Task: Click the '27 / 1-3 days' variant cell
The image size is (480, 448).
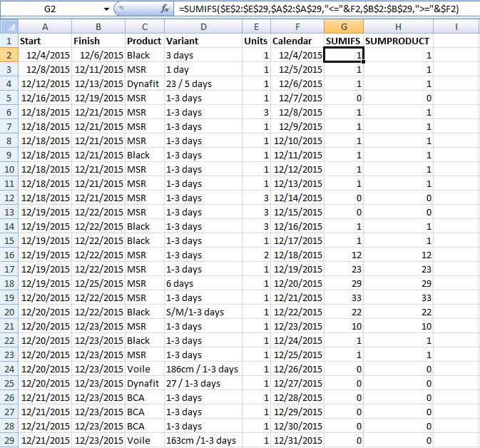Action: pyautogui.click(x=203, y=383)
